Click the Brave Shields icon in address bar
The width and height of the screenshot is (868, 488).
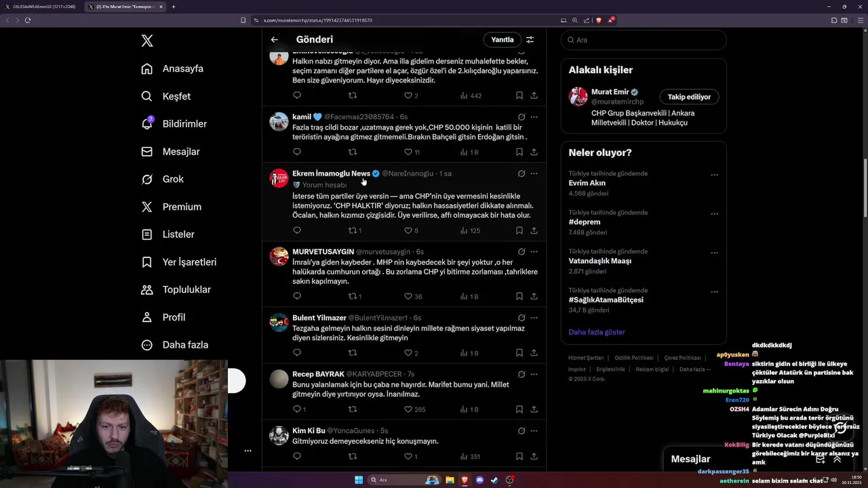[598, 20]
